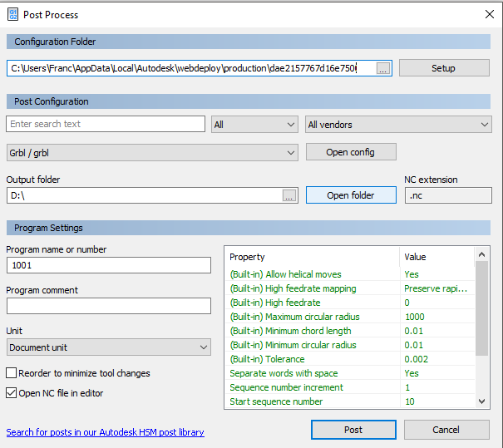Click the Post Process dialog title icon
503x448 pixels.
(x=12, y=15)
